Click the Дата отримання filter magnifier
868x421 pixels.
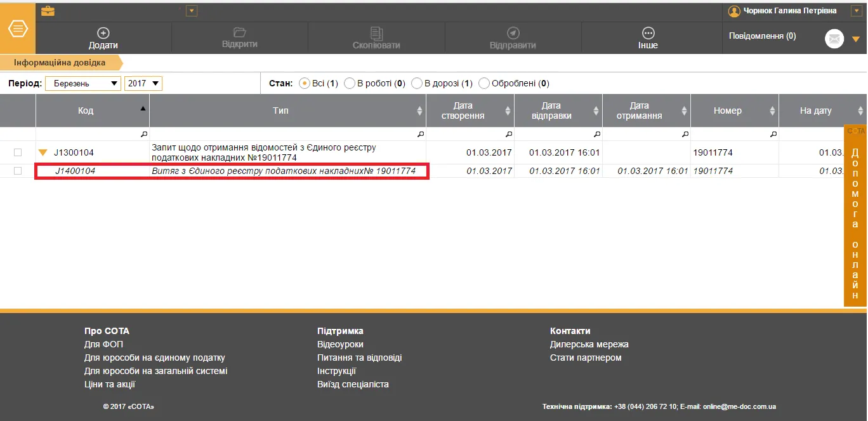point(685,135)
